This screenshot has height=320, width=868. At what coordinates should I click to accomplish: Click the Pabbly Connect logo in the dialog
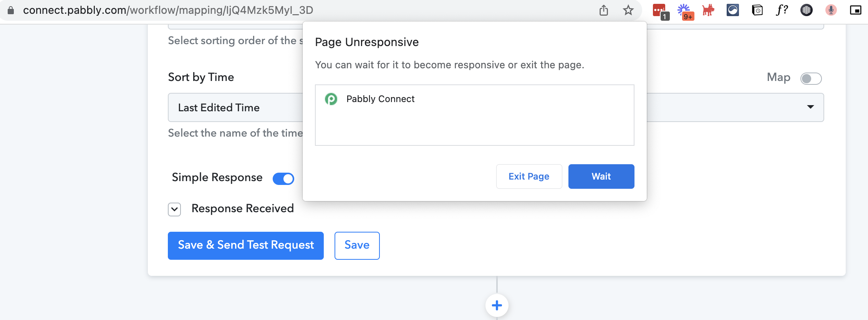click(331, 99)
